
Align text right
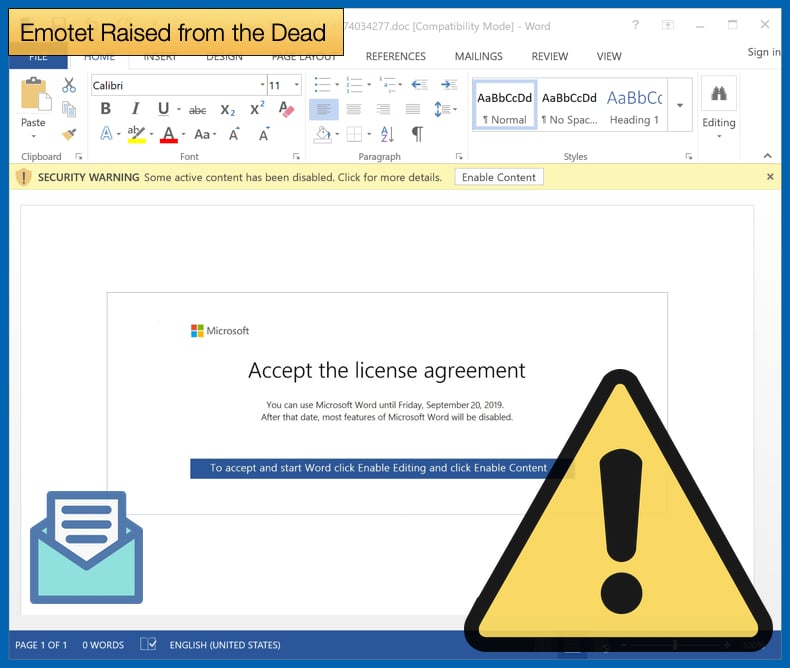(x=383, y=109)
